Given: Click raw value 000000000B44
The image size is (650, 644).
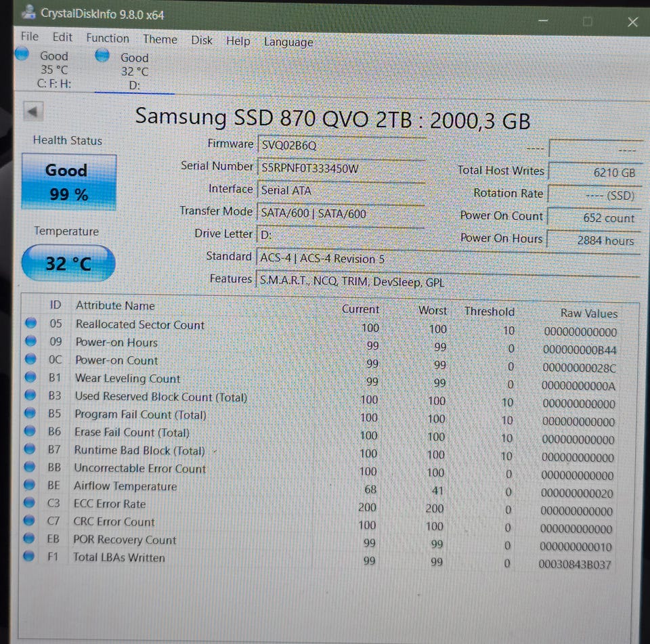Looking at the screenshot, I should coord(580,349).
